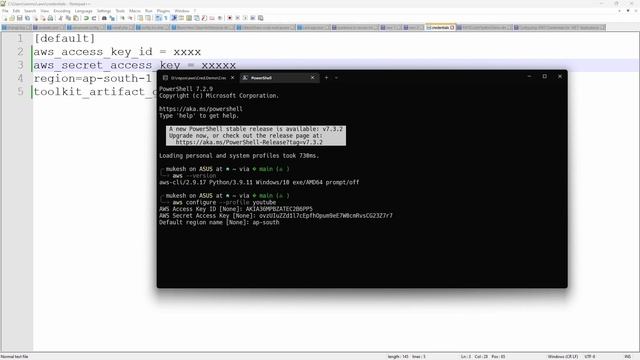Click the red Record Macro icon
640x360 pixels.
230,18
